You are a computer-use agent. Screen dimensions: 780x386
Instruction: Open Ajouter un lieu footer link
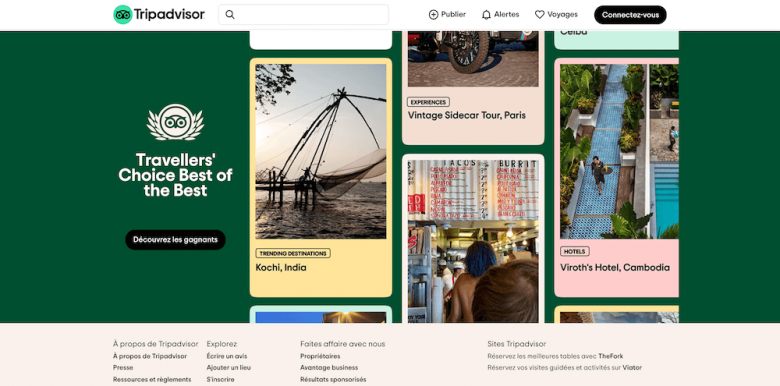228,368
